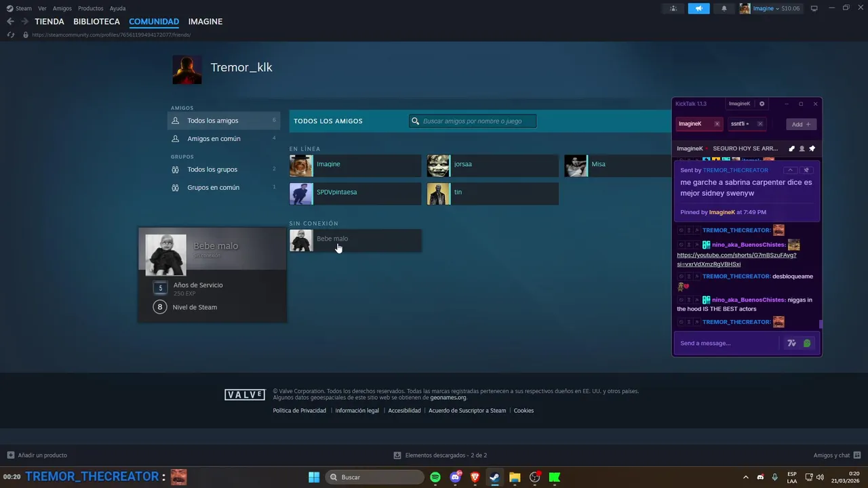Click the Add chatroom button in KickTalk
The image size is (868, 488).
(x=801, y=124)
